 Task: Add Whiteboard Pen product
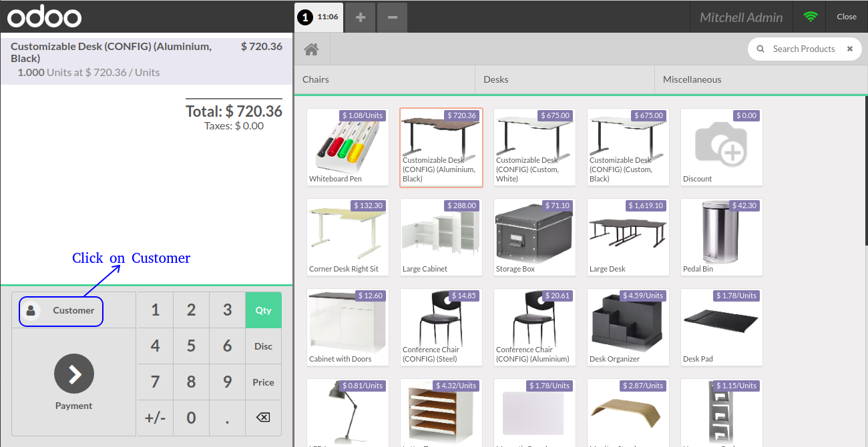(348, 147)
